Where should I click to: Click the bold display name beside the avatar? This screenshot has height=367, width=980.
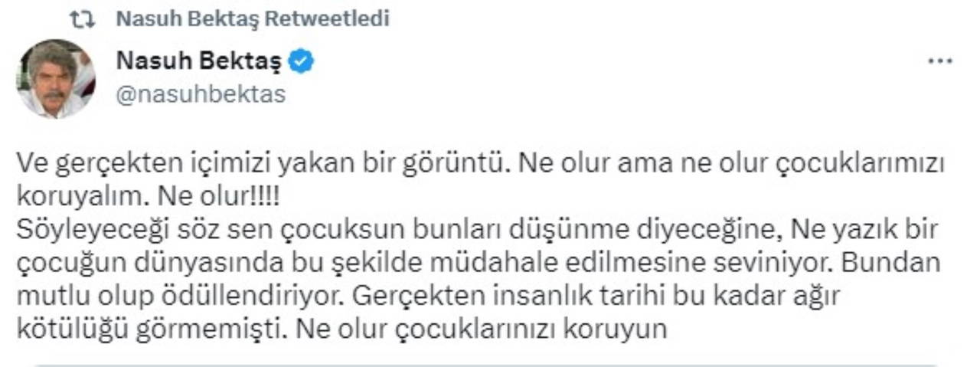(x=198, y=63)
